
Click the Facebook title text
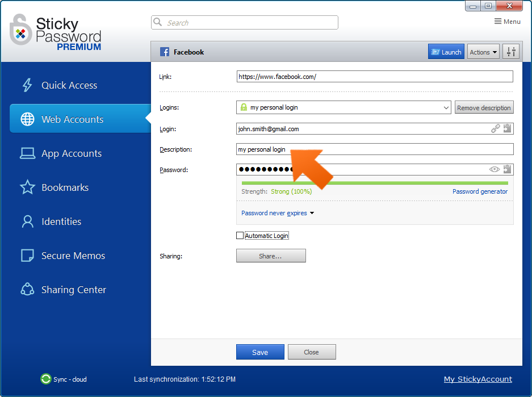188,52
